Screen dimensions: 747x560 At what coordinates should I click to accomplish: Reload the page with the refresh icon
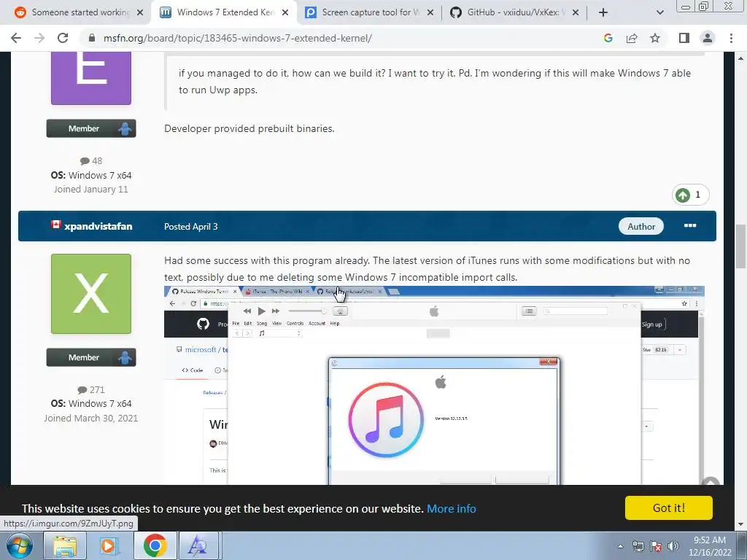[63, 38]
